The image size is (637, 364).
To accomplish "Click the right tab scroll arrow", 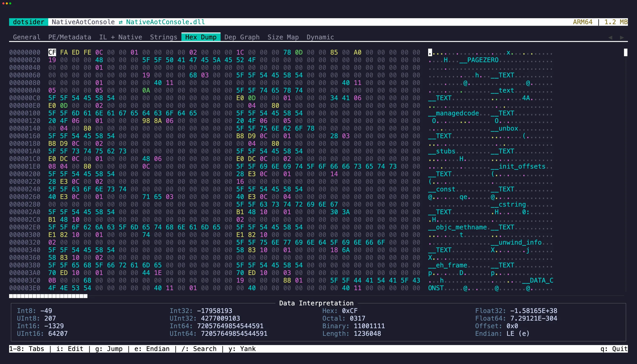I will click(x=622, y=37).
